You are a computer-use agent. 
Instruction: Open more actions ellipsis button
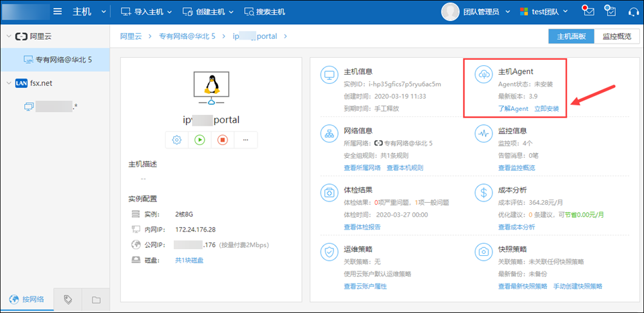[x=246, y=140]
